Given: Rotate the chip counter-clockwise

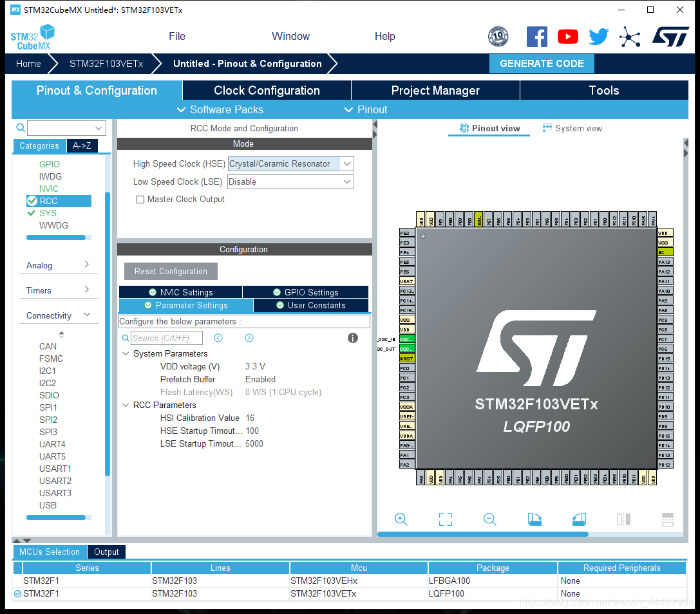Looking at the screenshot, I should point(579,519).
